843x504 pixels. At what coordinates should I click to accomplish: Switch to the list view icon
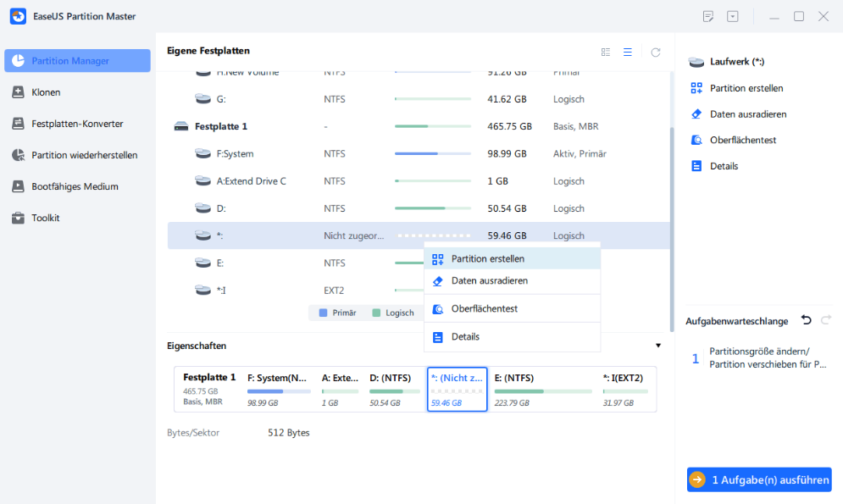628,53
